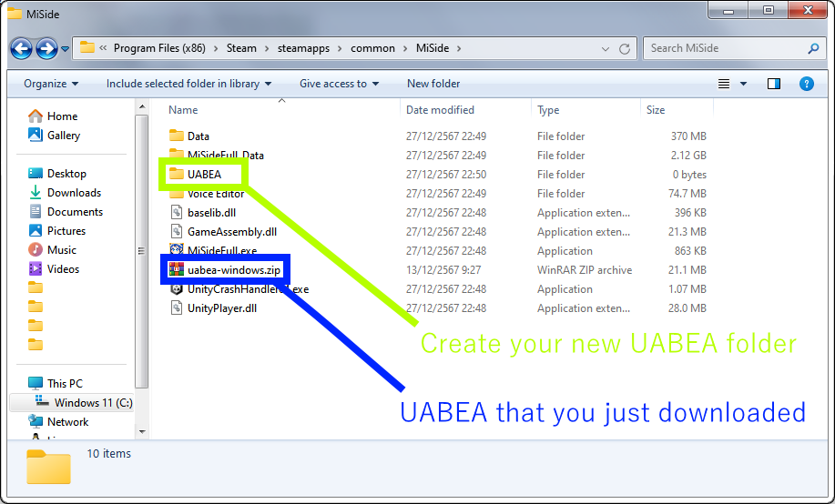Create a New folder
The image size is (835, 504).
click(x=433, y=84)
